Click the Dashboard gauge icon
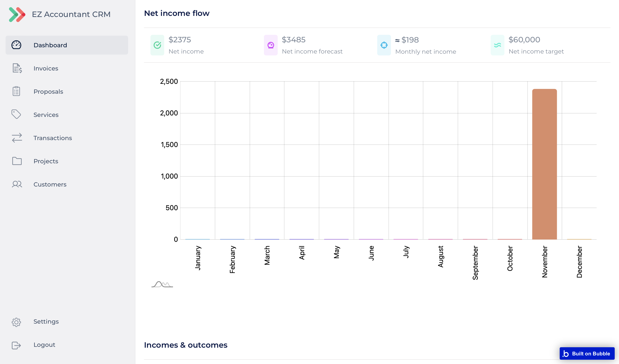This screenshot has height=364, width=619. pyautogui.click(x=17, y=45)
